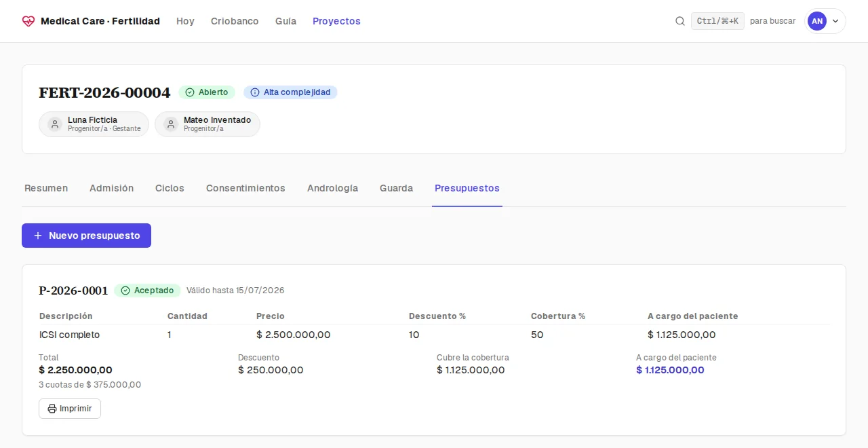Click the discount percent cell 10
Viewport: 868px width, 448px height.
click(x=414, y=335)
